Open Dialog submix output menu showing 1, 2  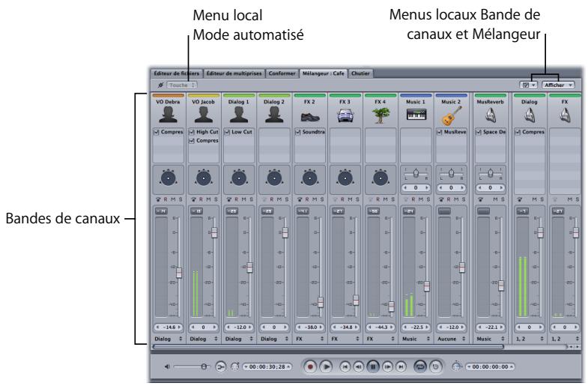click(529, 339)
